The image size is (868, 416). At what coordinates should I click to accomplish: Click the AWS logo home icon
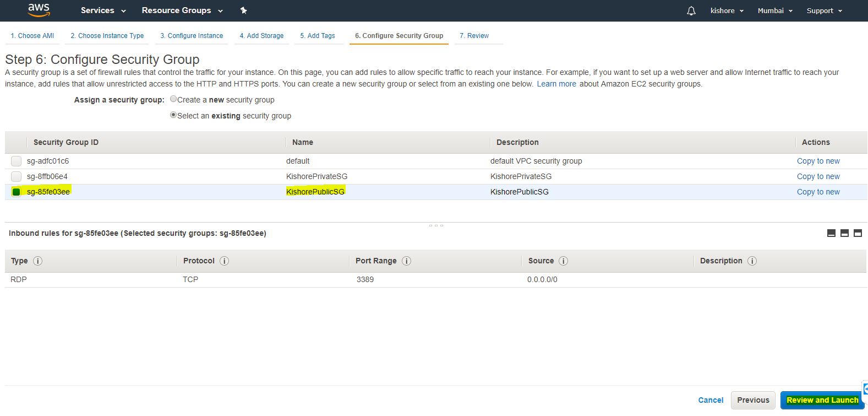pos(39,10)
